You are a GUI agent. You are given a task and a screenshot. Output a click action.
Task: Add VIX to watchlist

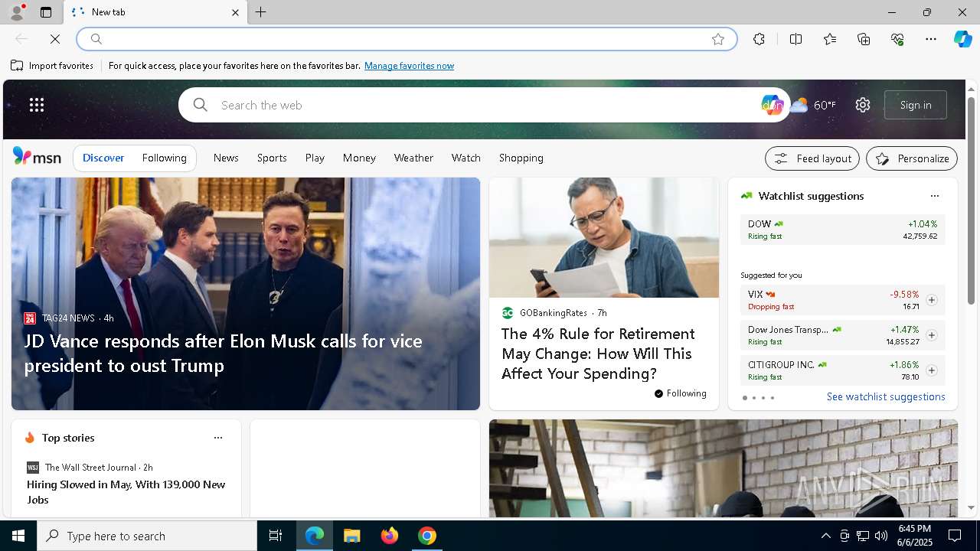[931, 300]
